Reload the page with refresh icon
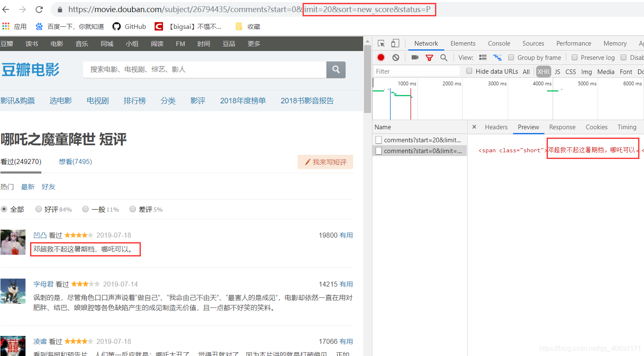This screenshot has height=356, width=644. 39,9
